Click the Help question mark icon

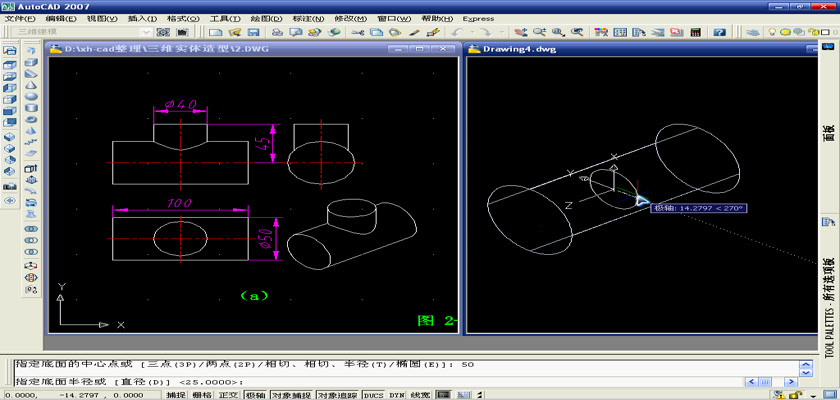719,32
